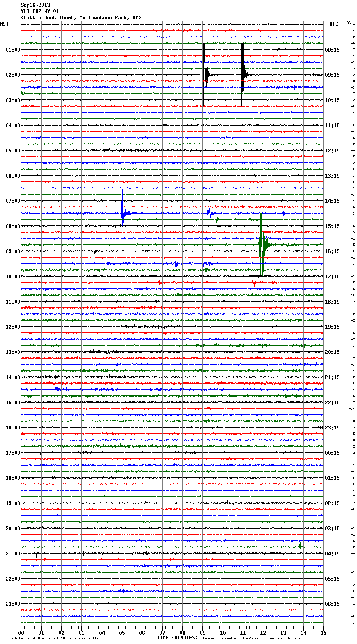The width and height of the screenshot is (357, 644).
Task: Click the "UTC" column header
Action: click(334, 24)
